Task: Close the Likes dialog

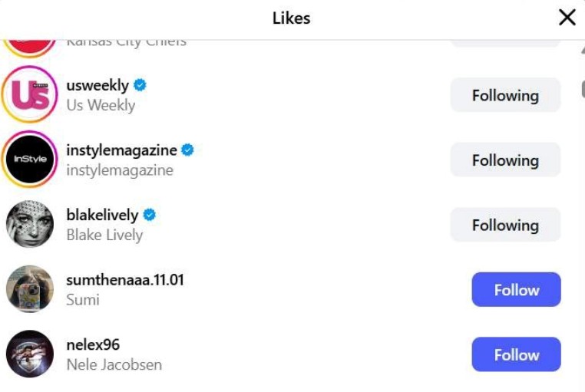Action: (x=567, y=18)
